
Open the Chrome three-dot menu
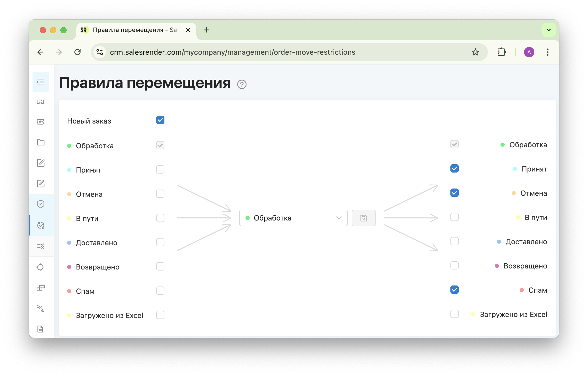(547, 52)
